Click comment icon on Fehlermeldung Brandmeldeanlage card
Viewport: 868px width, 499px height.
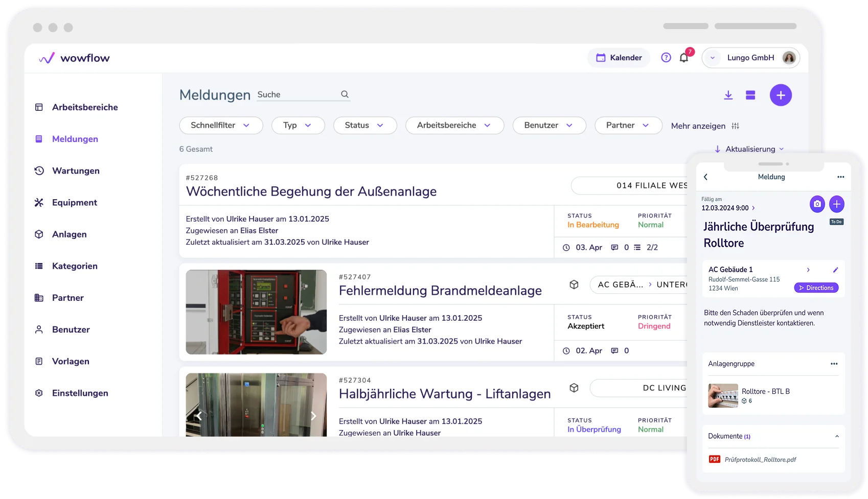point(614,351)
